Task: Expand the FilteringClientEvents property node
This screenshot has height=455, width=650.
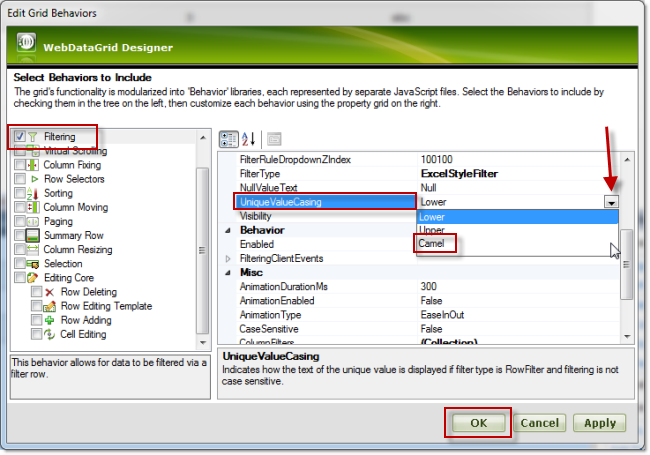Action: pos(229,258)
